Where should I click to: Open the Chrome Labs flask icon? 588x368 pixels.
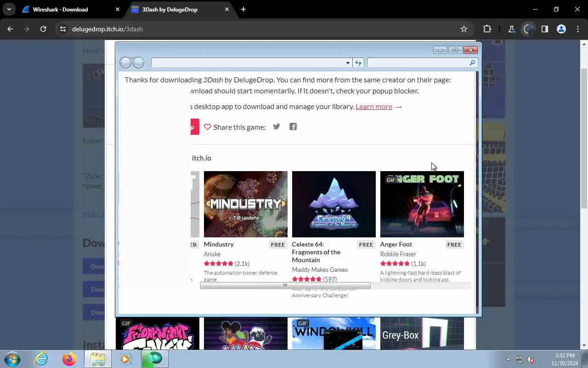511,29
